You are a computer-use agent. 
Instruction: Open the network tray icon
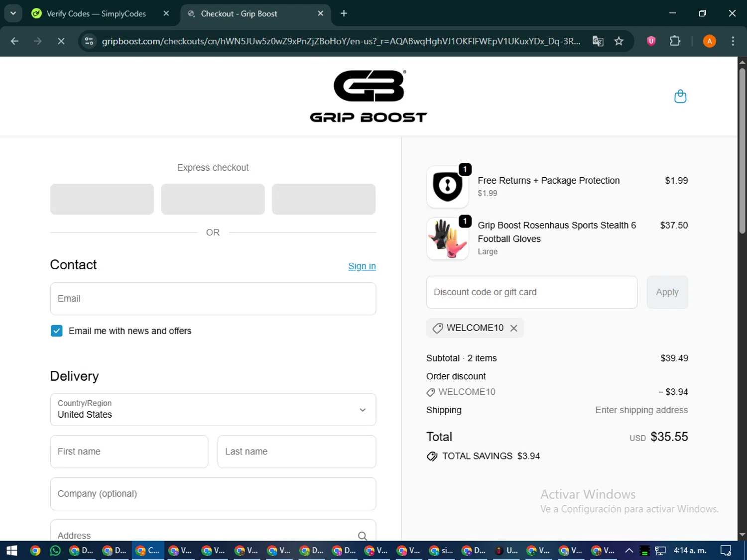point(660,551)
